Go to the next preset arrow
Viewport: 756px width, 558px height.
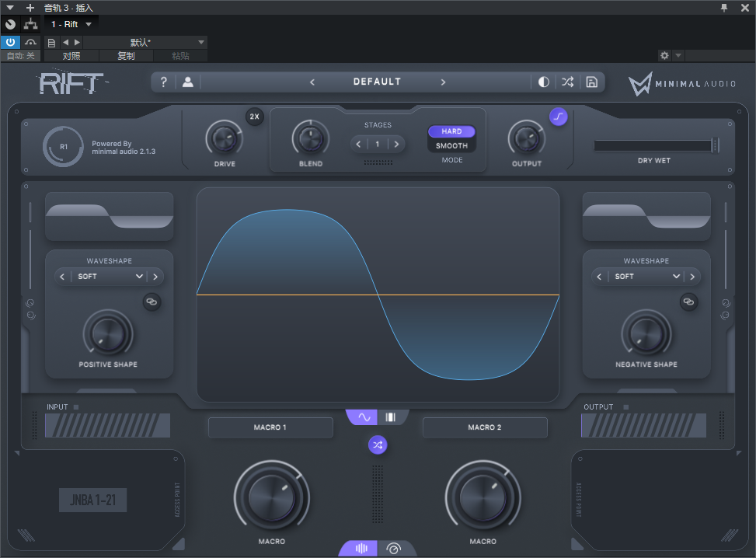point(443,82)
